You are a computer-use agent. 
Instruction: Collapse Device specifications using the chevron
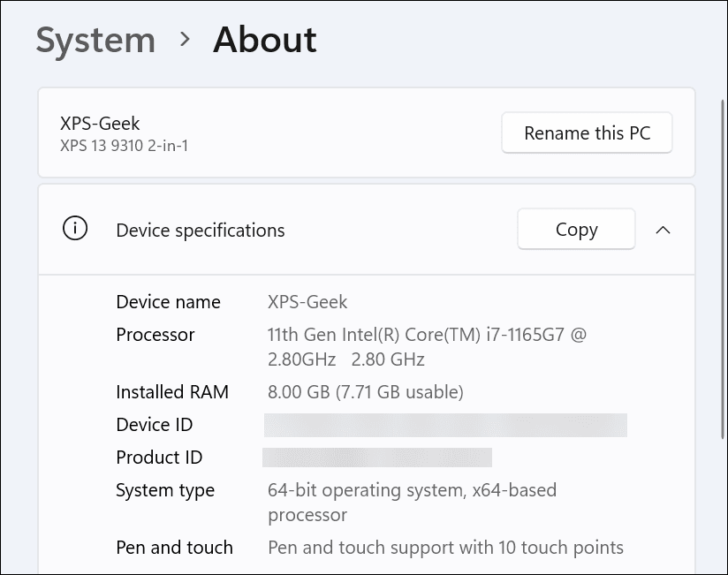(664, 230)
